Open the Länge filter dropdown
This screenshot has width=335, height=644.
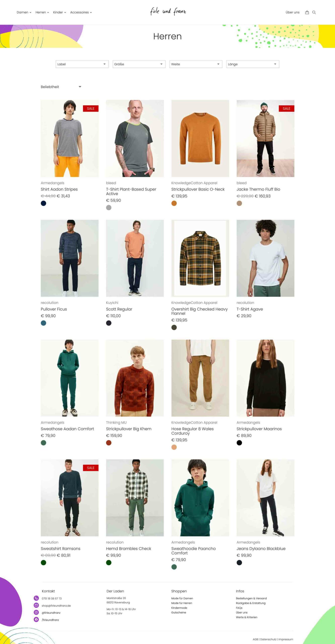point(253,64)
